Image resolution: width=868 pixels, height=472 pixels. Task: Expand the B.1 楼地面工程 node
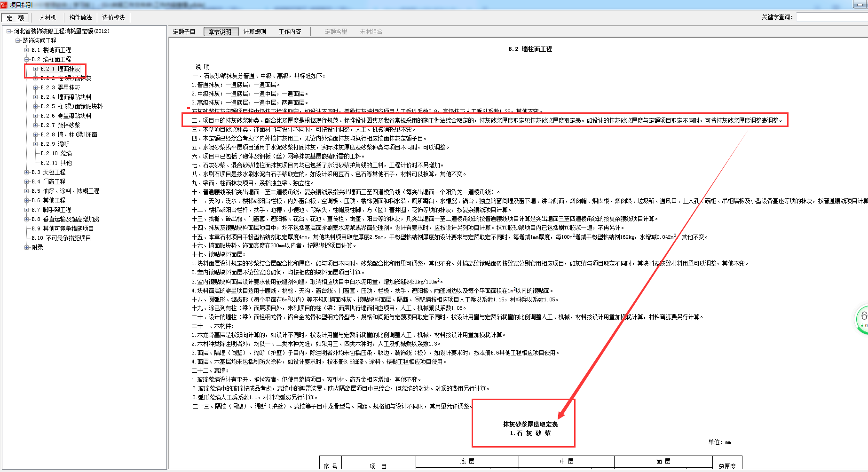(x=27, y=50)
